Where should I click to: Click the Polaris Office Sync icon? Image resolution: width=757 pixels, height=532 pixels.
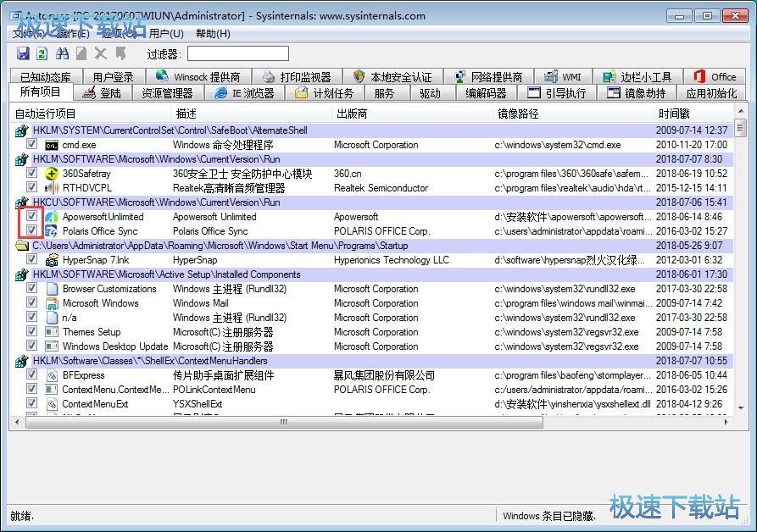coord(52,231)
